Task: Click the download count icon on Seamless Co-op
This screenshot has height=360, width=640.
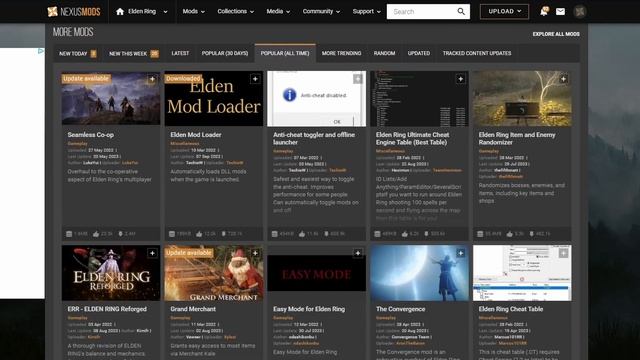Action: point(120,234)
